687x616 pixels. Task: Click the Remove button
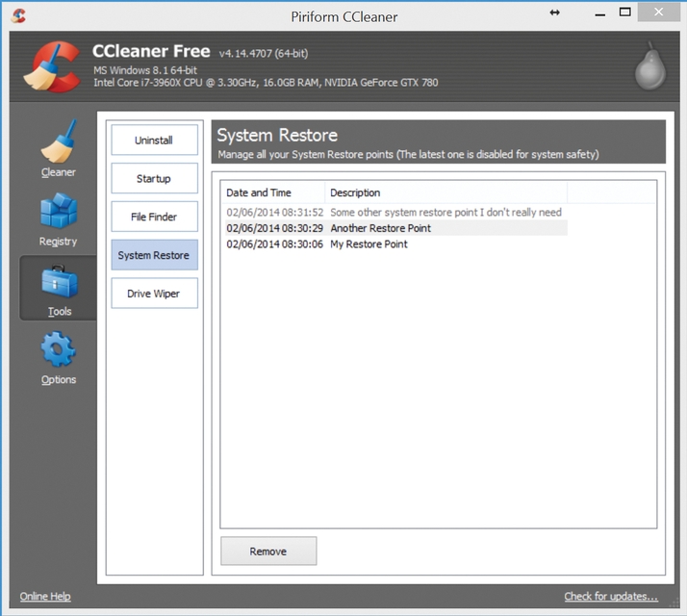(268, 552)
